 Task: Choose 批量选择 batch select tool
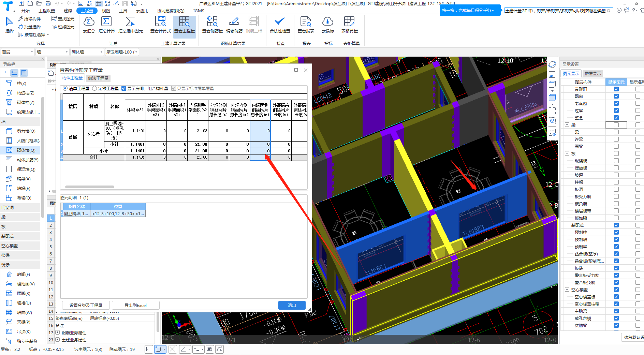[x=29, y=27]
